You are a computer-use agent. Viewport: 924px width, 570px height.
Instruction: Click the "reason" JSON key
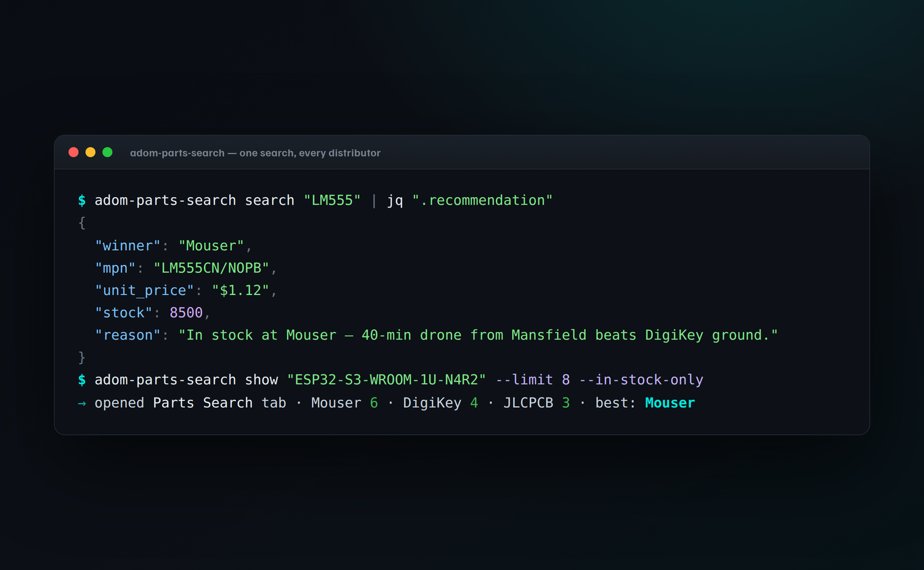pyautogui.click(x=128, y=335)
